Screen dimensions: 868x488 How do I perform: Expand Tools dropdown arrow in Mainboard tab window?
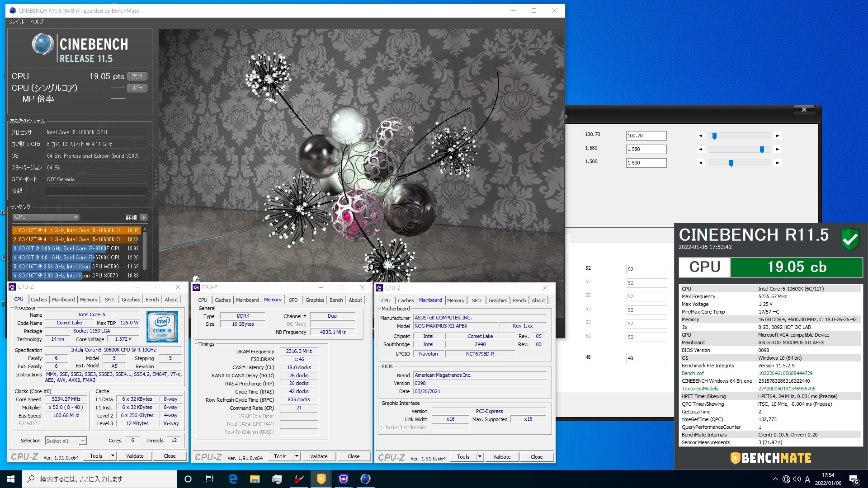coord(480,457)
